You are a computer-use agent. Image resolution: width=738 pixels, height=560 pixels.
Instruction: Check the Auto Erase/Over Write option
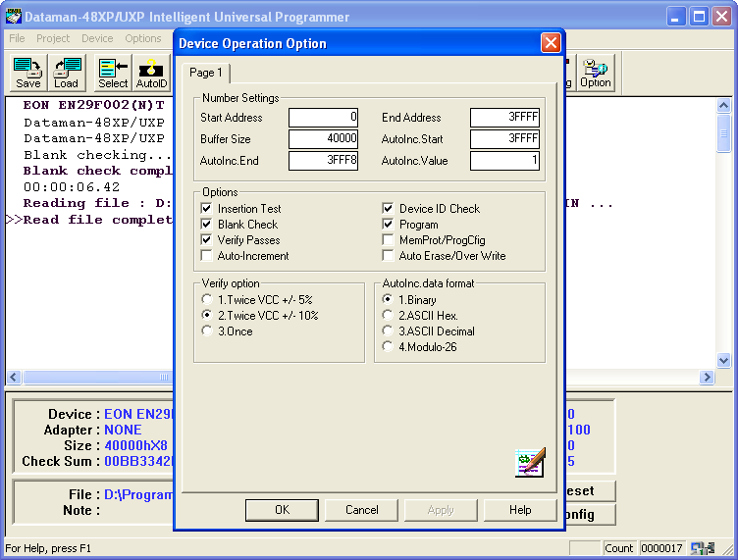tap(388, 256)
